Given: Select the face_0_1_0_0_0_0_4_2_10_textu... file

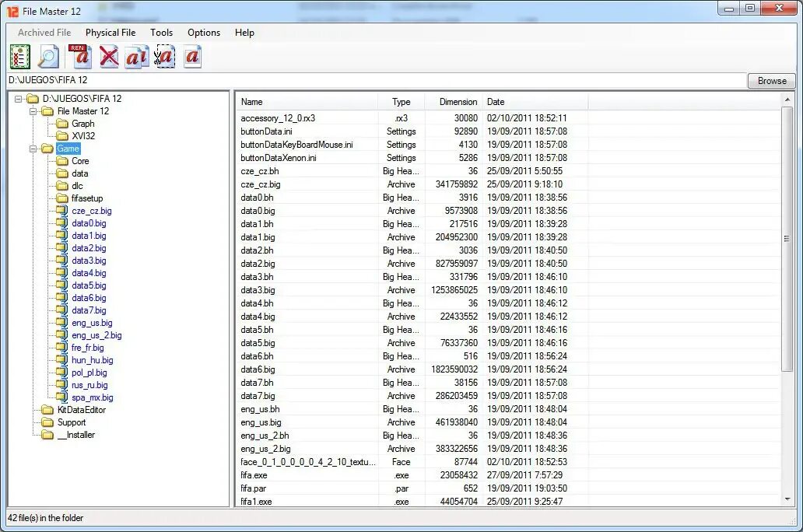Looking at the screenshot, I should pyautogui.click(x=308, y=462).
